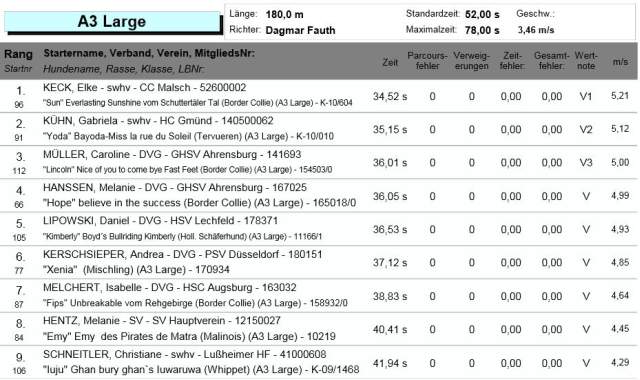Click the Parcoursfehler column header
640x380 pixels.
tap(427, 61)
